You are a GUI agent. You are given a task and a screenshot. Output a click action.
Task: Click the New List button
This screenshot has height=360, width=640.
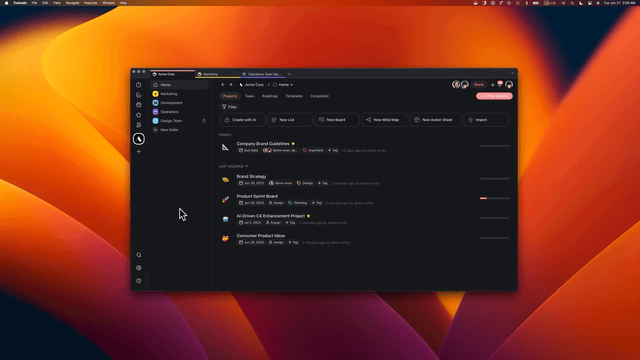point(290,120)
